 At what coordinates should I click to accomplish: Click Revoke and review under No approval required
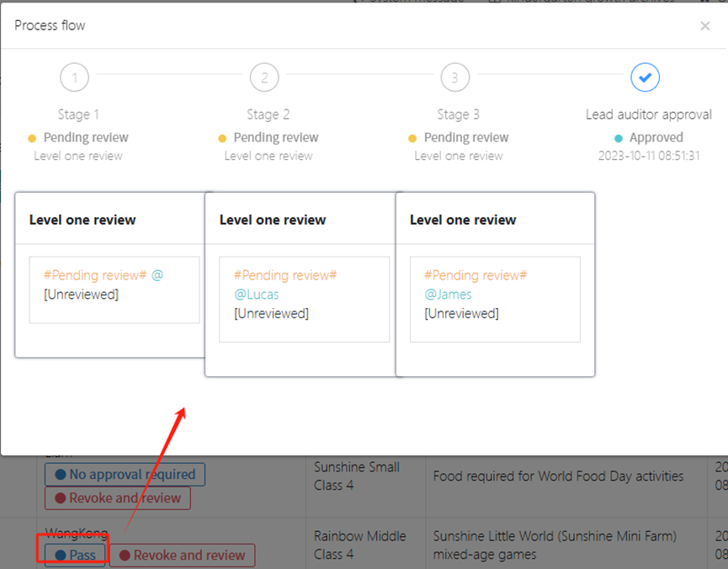(118, 497)
